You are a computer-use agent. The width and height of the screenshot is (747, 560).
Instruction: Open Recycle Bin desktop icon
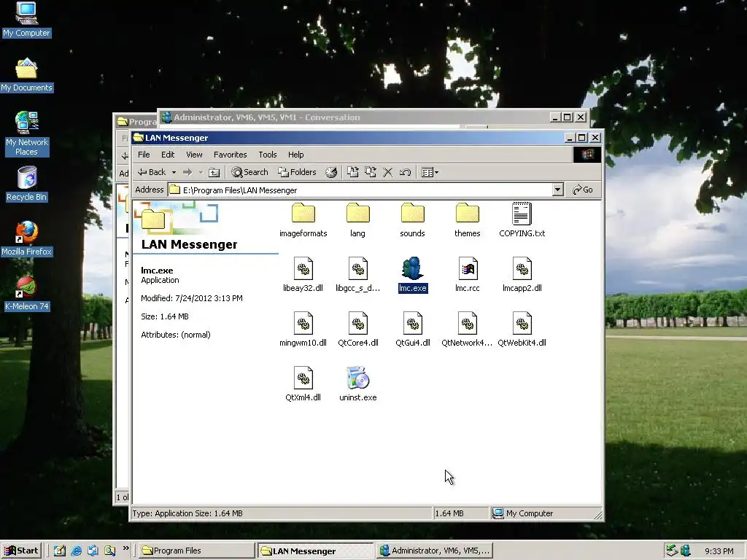[27, 184]
